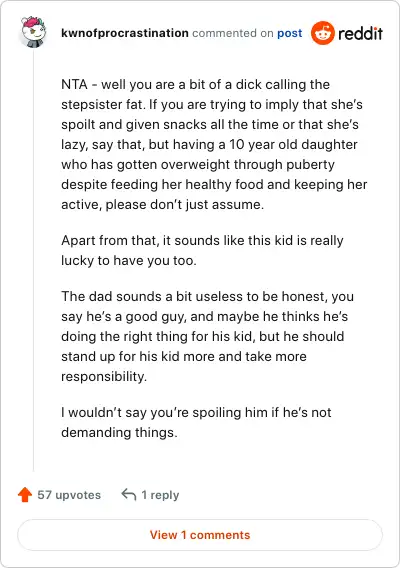
Task: Click the final line "demanding things."
Action: [120, 433]
